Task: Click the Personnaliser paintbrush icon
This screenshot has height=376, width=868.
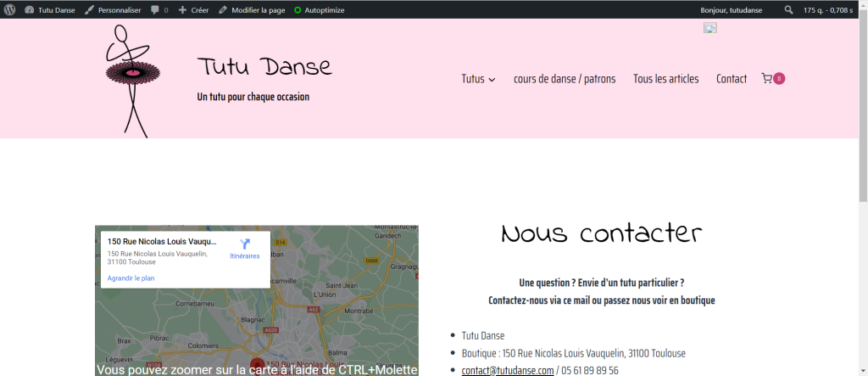Action: (x=89, y=10)
